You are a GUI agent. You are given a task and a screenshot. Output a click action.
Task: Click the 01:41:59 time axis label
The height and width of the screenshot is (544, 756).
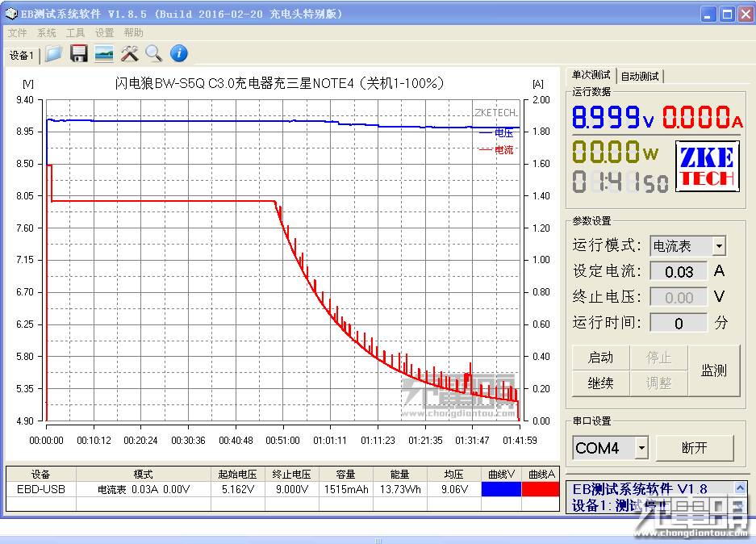pos(520,441)
